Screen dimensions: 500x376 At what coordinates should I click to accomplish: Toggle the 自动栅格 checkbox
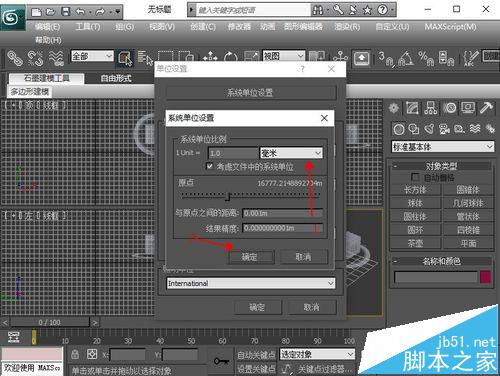415,177
